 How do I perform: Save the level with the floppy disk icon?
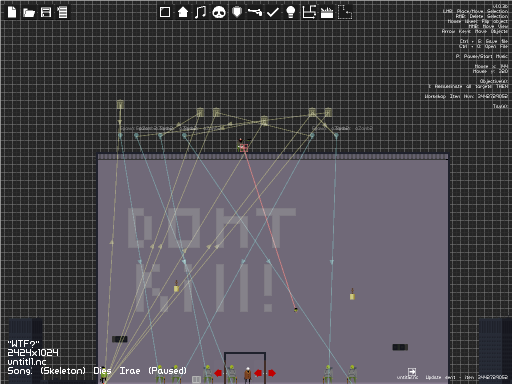click(x=46, y=12)
